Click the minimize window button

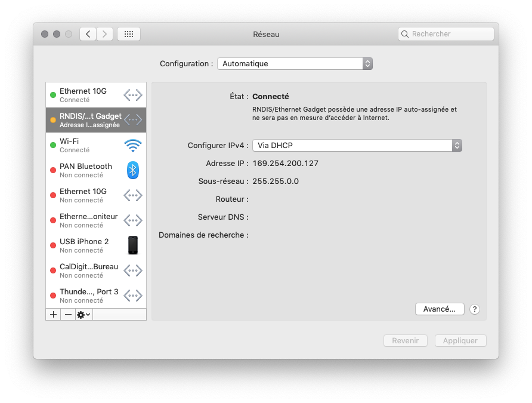[57, 34]
